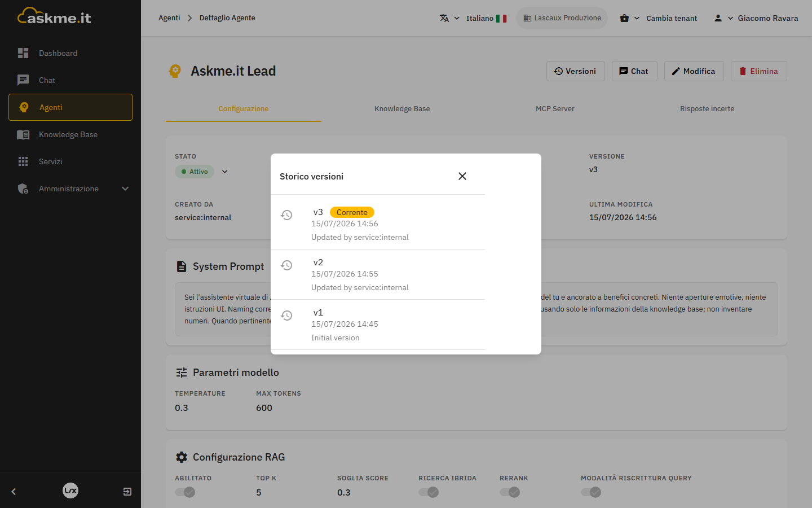
Task: Click the Elimina delete button
Action: coord(759,71)
